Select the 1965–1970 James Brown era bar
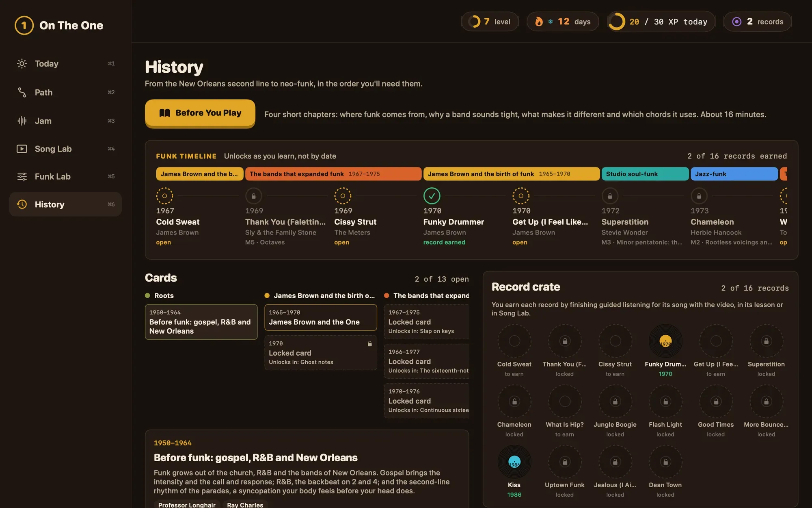Image resolution: width=812 pixels, height=508 pixels. (x=511, y=174)
